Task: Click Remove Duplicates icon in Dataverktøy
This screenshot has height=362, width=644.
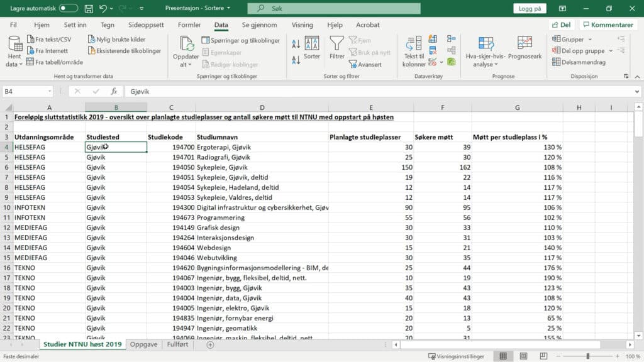Action: click(433, 50)
